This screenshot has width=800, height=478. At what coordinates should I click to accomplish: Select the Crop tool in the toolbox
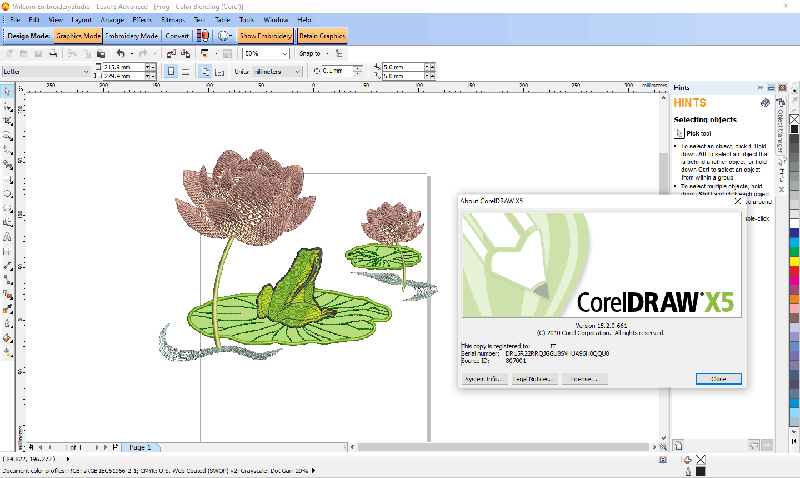[7, 121]
